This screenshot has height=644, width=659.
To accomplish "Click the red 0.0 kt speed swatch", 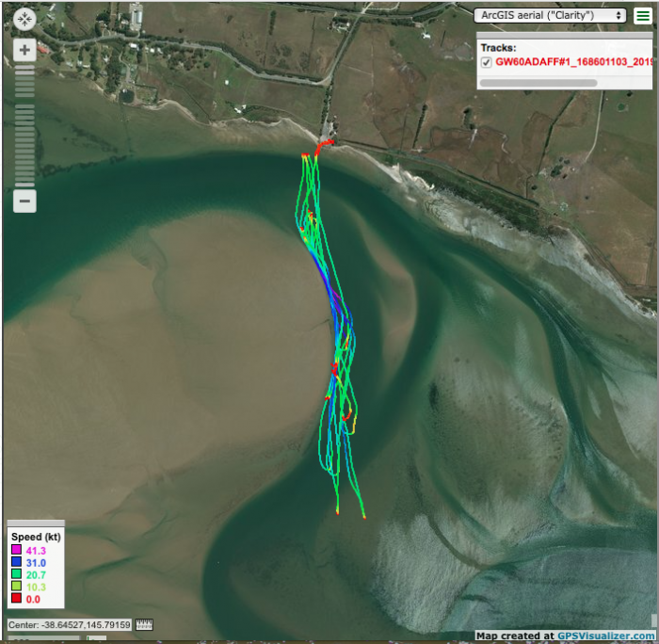I will pyautogui.click(x=16, y=599).
